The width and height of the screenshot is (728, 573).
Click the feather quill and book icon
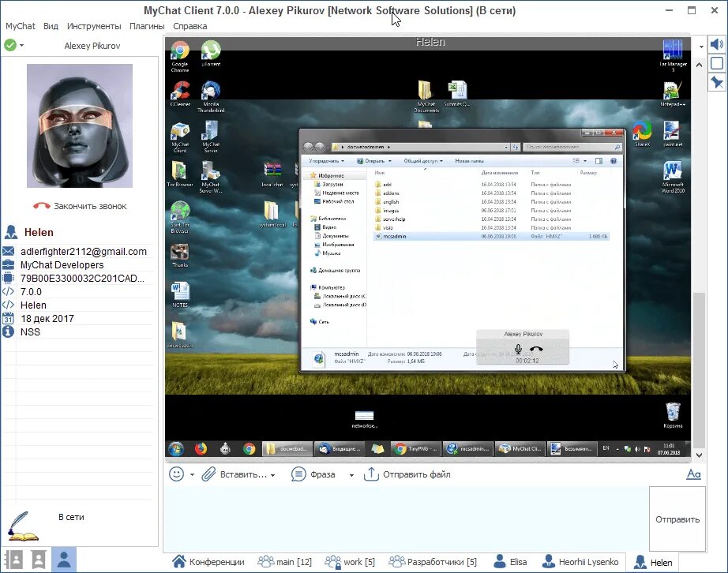tap(23, 526)
